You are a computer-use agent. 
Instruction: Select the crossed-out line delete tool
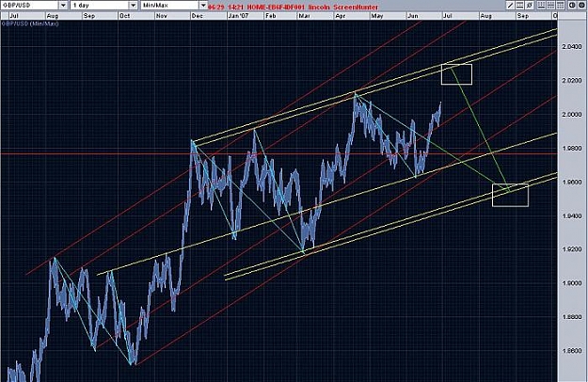click(x=529, y=6)
